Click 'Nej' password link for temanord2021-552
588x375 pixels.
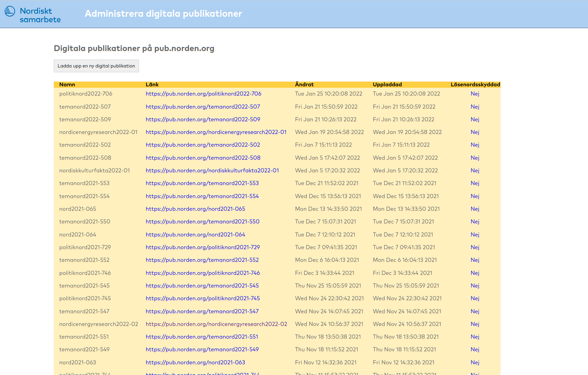click(x=475, y=260)
